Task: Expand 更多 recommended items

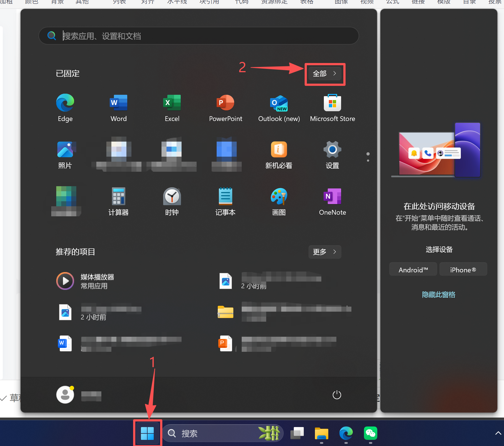Action: pos(325,252)
